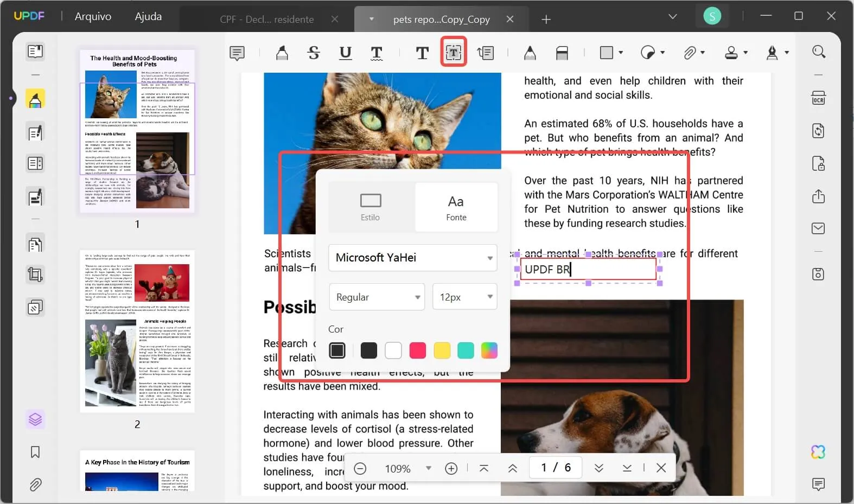Close the CPF - Decl... residente tab
This screenshot has height=504, width=854.
[335, 20]
